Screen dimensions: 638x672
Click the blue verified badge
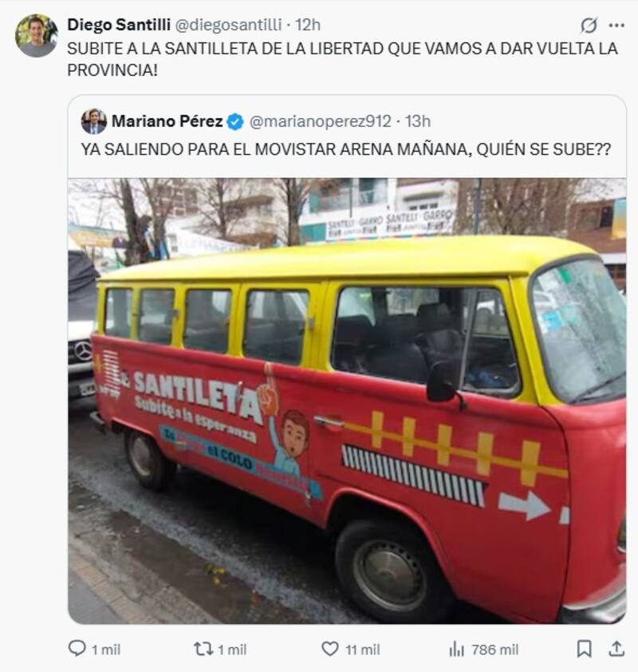235,122
